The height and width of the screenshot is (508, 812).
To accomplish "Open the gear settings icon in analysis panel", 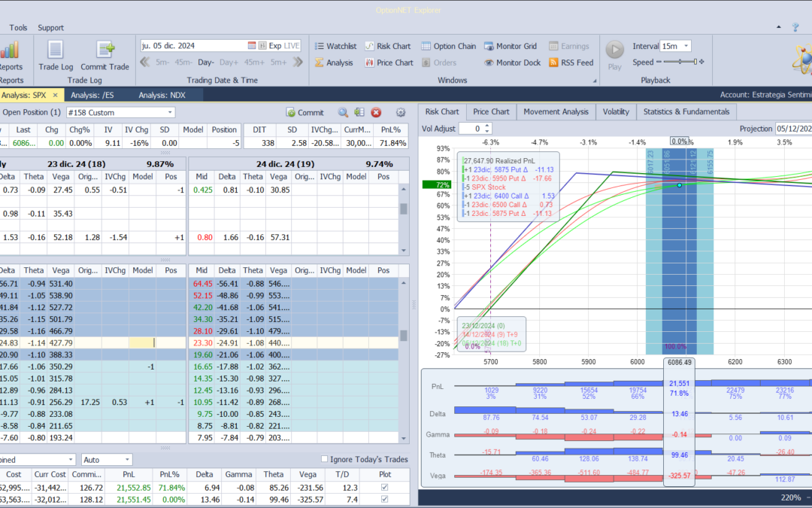I will 400,112.
